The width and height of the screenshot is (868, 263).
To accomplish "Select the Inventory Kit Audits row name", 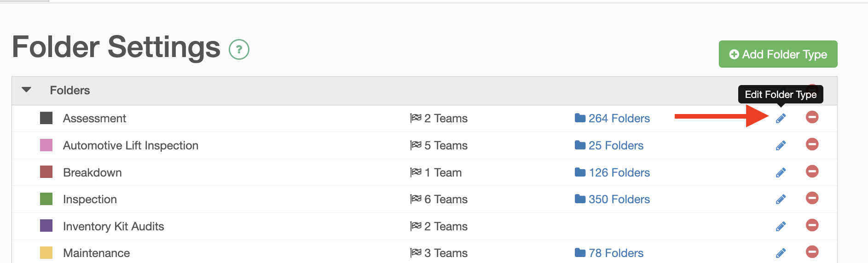I will 113,227.
